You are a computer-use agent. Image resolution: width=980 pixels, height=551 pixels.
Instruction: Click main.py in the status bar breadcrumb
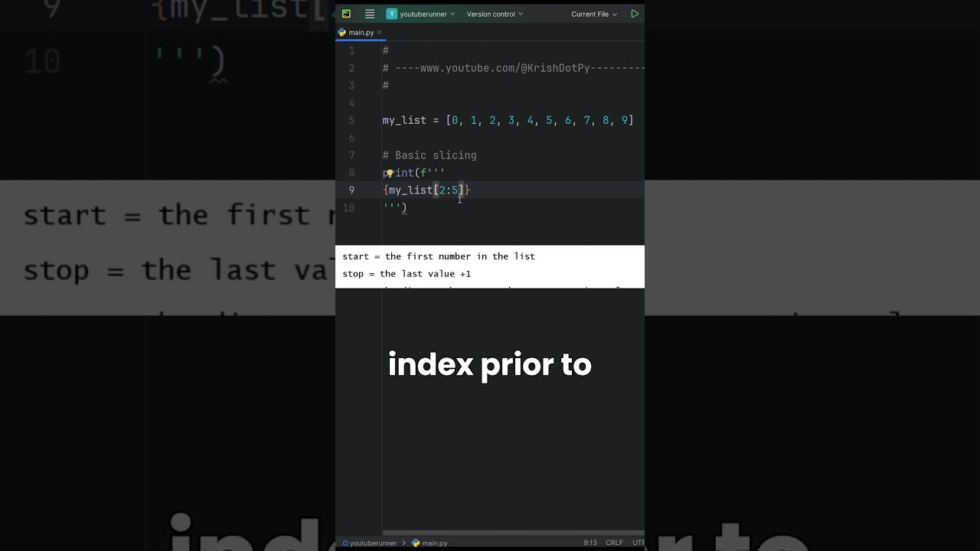434,543
